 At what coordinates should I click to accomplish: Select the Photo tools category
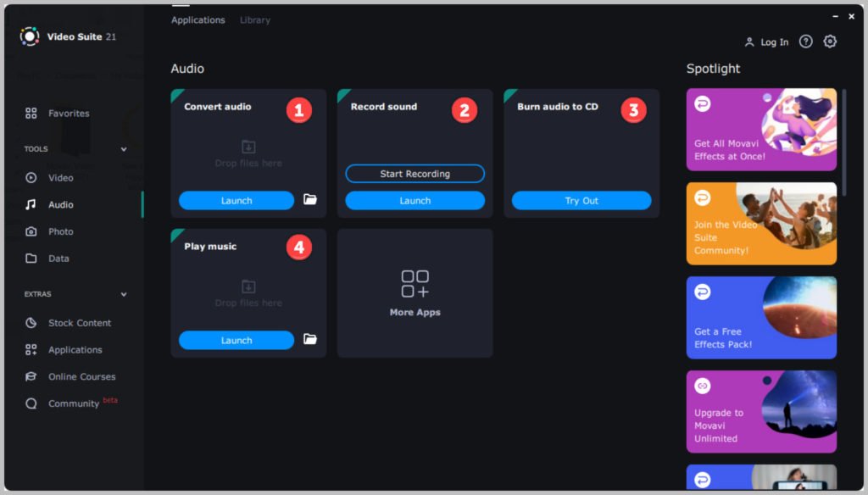(60, 231)
